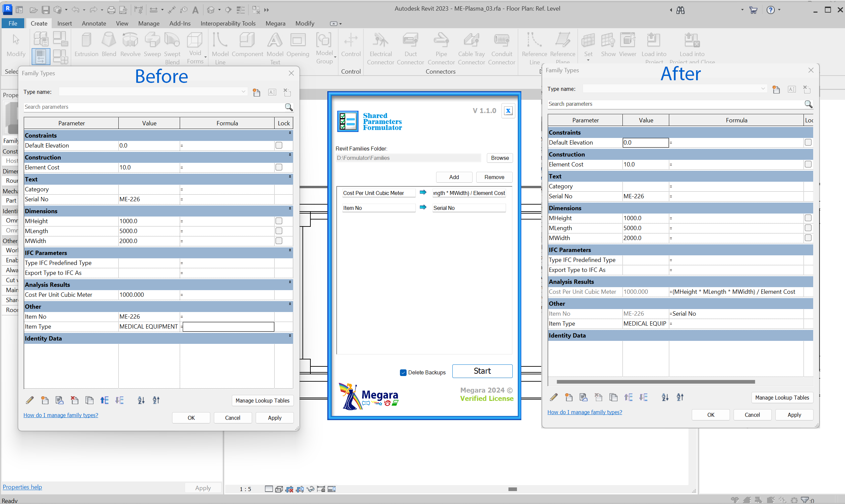Open How do I manage family types link

[x=61, y=415]
